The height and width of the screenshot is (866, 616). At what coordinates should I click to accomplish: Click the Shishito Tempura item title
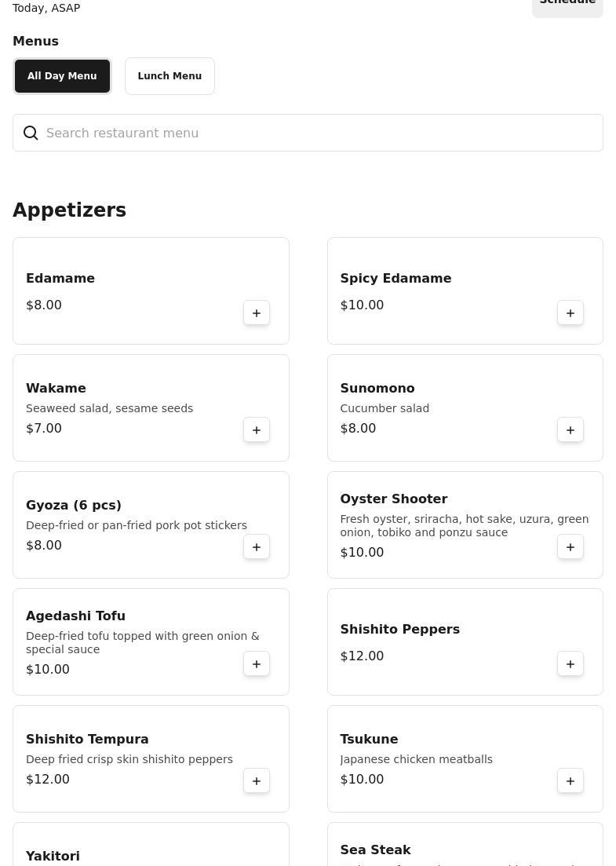point(87,740)
